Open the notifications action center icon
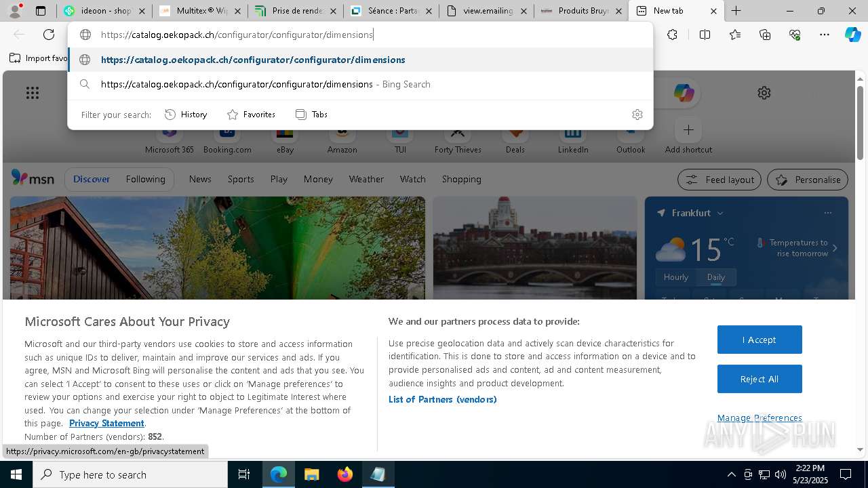868x488 pixels. point(846,474)
